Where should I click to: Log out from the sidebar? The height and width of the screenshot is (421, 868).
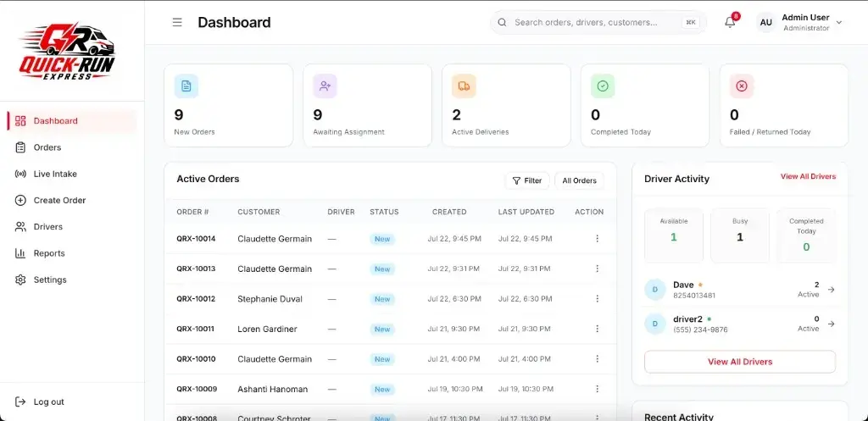[x=39, y=402]
